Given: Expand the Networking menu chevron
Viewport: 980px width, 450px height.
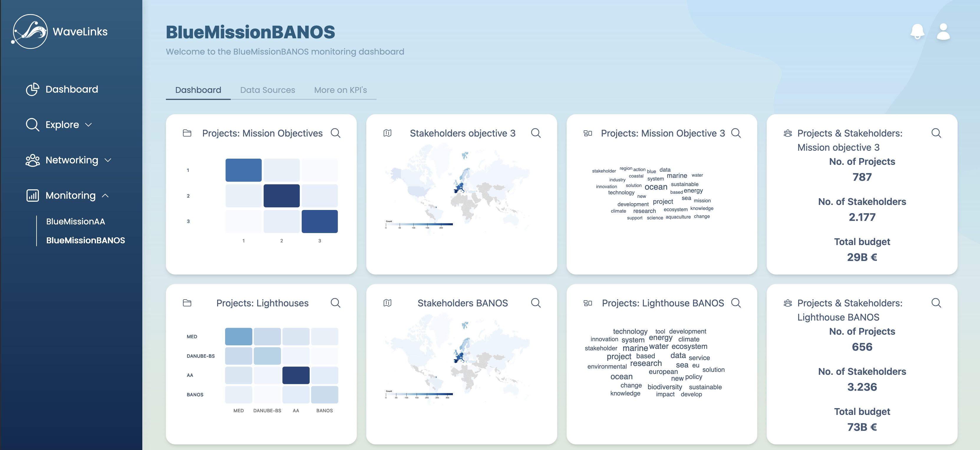Looking at the screenshot, I should pos(108,160).
